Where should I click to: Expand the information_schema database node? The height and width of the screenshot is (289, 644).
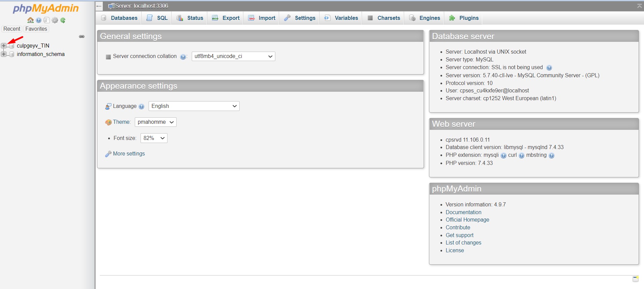point(4,54)
